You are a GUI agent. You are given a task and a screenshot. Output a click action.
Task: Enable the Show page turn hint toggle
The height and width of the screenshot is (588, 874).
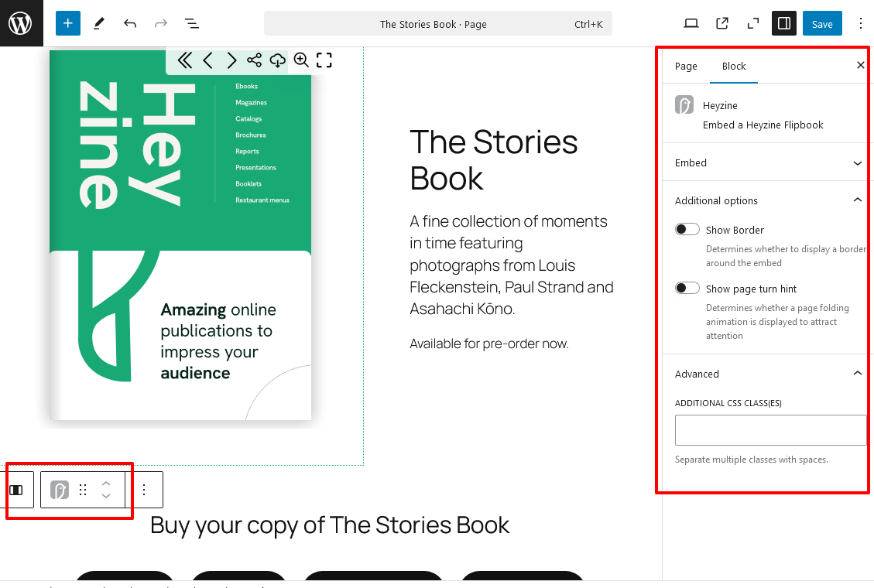click(687, 287)
